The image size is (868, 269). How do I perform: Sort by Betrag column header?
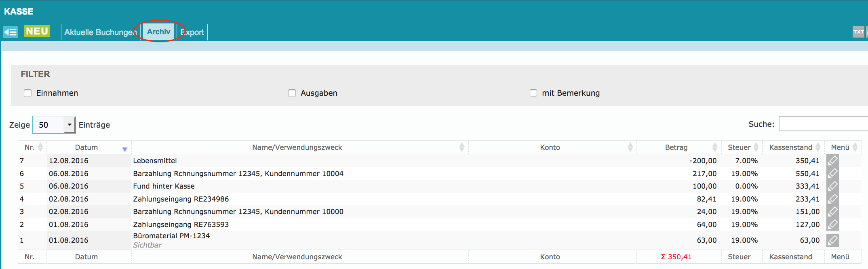[x=676, y=147]
